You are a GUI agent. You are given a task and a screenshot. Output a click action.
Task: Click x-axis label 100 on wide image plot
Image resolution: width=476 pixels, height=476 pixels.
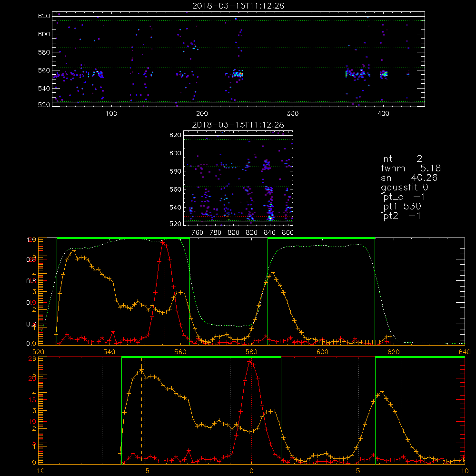111,114
